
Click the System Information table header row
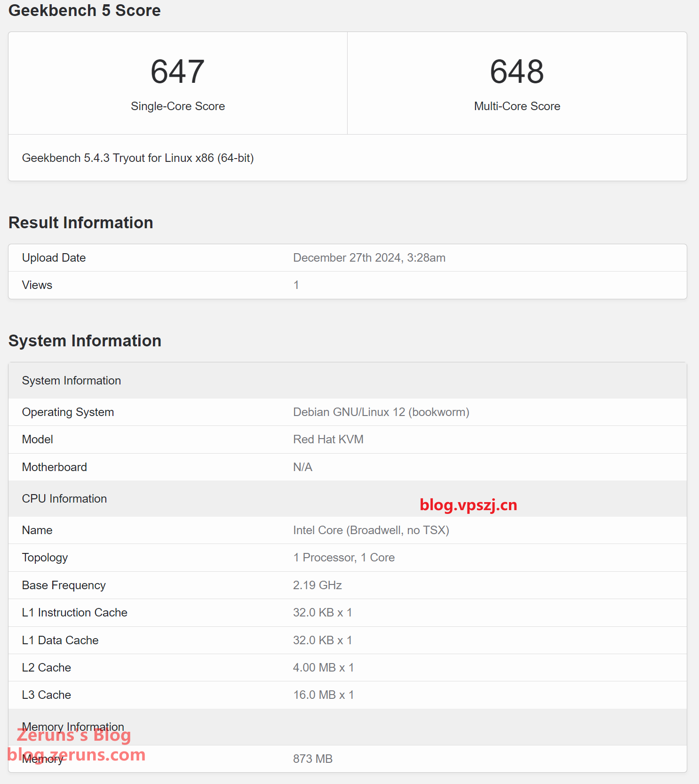[x=71, y=381]
